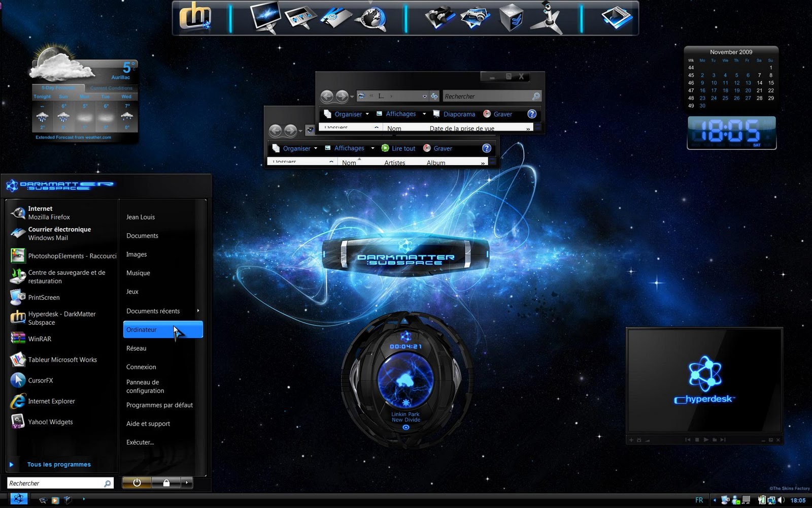
Task: Click the volume speaker tray icon
Action: [781, 500]
